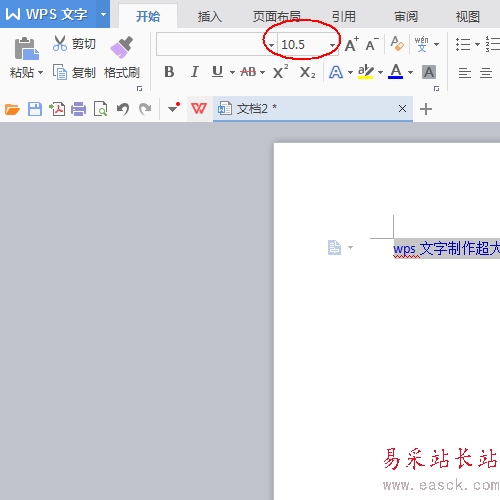
Task: Open underline style dropdown arrow
Action: [x=232, y=72]
